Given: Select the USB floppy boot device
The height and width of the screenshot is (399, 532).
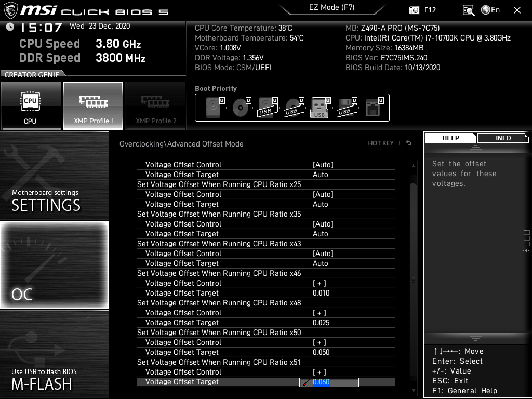Looking at the screenshot, I should pyautogui.click(x=347, y=107).
